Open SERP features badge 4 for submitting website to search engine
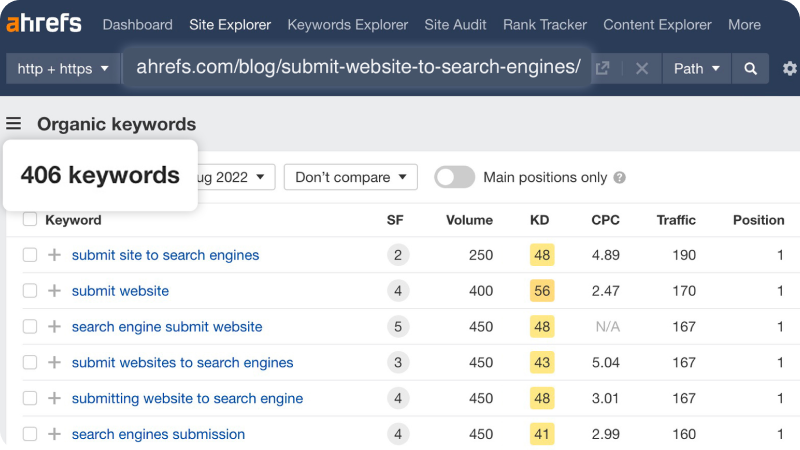800x450 pixels. (398, 398)
